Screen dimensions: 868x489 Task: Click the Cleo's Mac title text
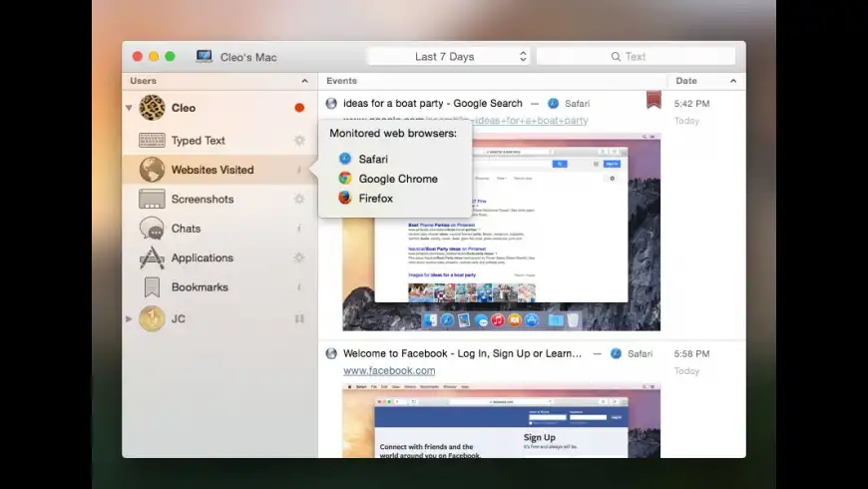coord(248,57)
